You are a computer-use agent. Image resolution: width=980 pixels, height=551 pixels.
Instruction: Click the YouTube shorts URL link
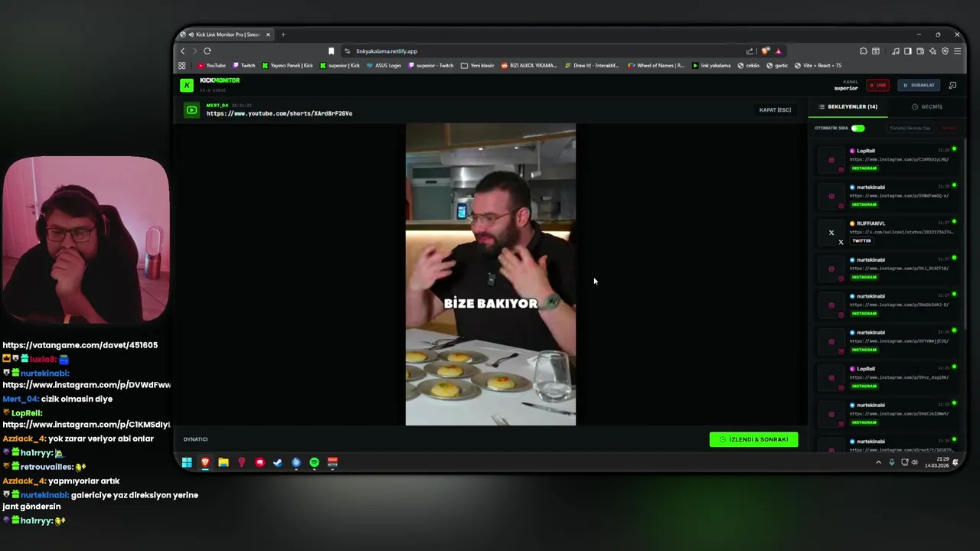click(x=279, y=113)
